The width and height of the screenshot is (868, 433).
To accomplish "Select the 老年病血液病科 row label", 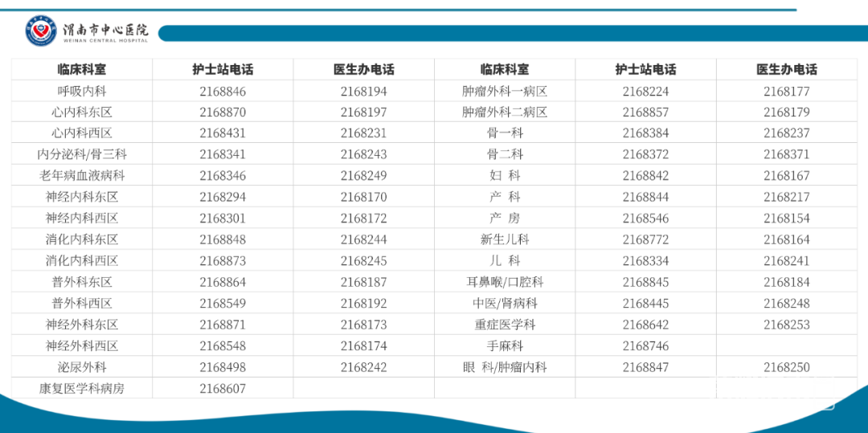I will pos(81,176).
